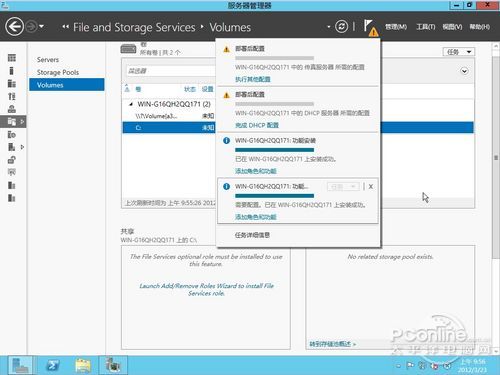Image resolution: width=500 pixels, height=375 pixels.
Task: Select the highlighted File and Storage Services icon
Action: [x=12, y=122]
